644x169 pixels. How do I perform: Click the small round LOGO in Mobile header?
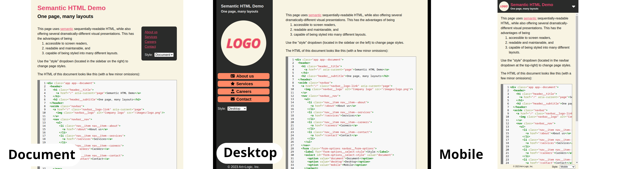coord(504,6)
